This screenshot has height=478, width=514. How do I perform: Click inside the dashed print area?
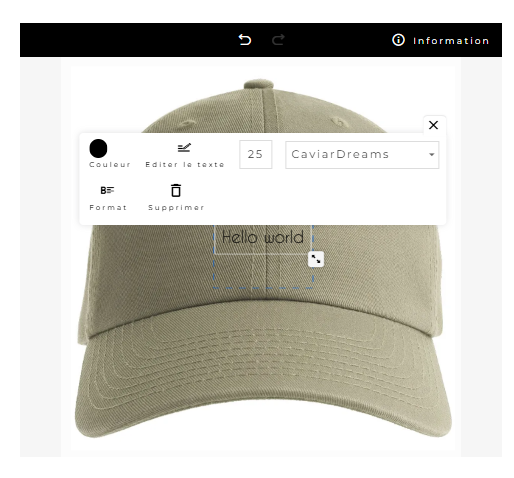tap(263, 271)
